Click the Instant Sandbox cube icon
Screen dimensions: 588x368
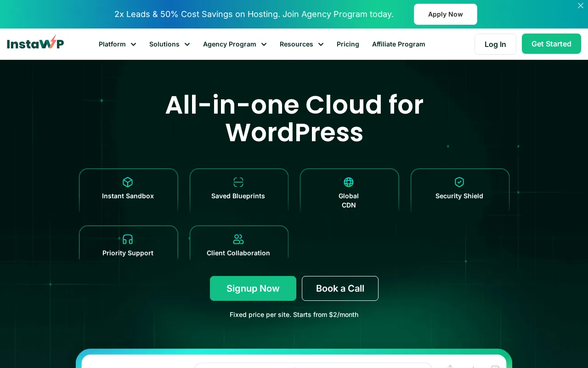coord(128,182)
